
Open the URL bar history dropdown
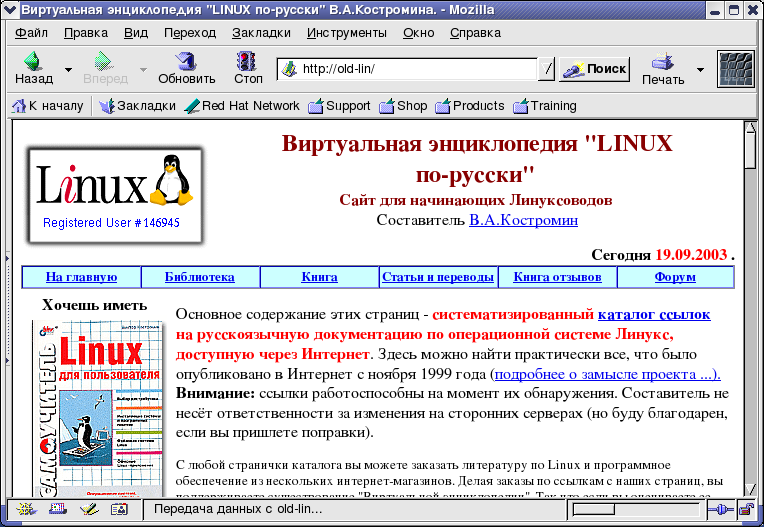547,69
